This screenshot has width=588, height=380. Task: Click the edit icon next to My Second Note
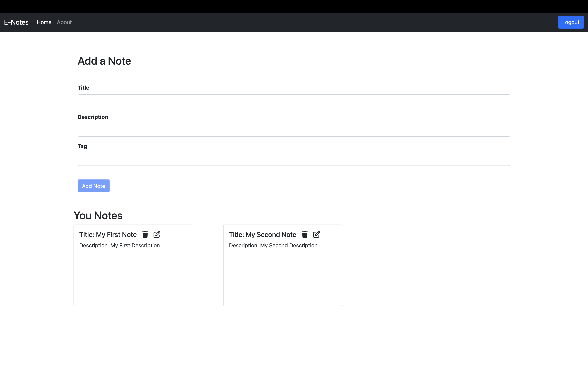pos(317,234)
